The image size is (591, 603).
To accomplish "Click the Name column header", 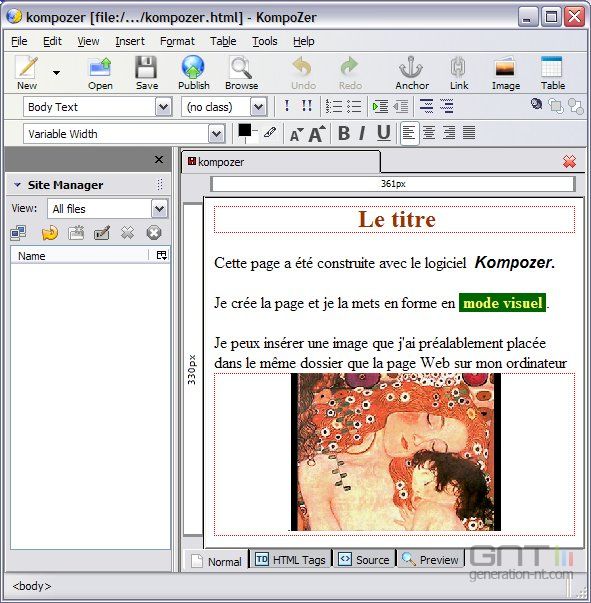I will coord(79,256).
